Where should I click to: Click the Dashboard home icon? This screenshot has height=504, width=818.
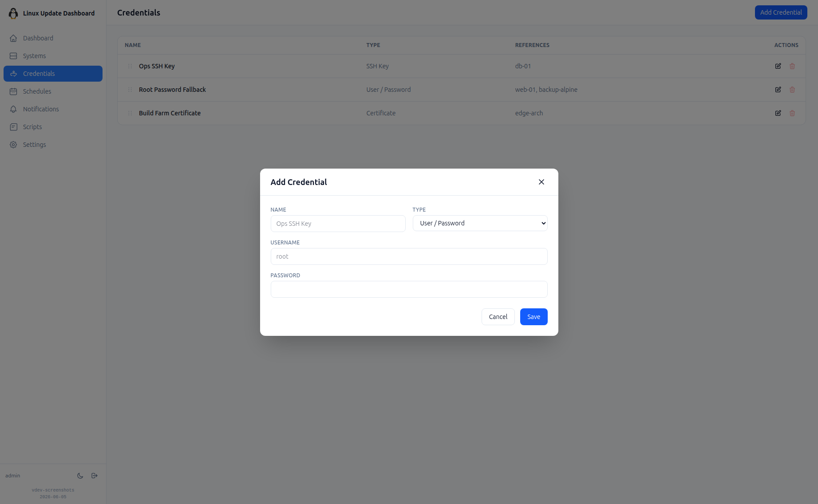[x=13, y=38]
